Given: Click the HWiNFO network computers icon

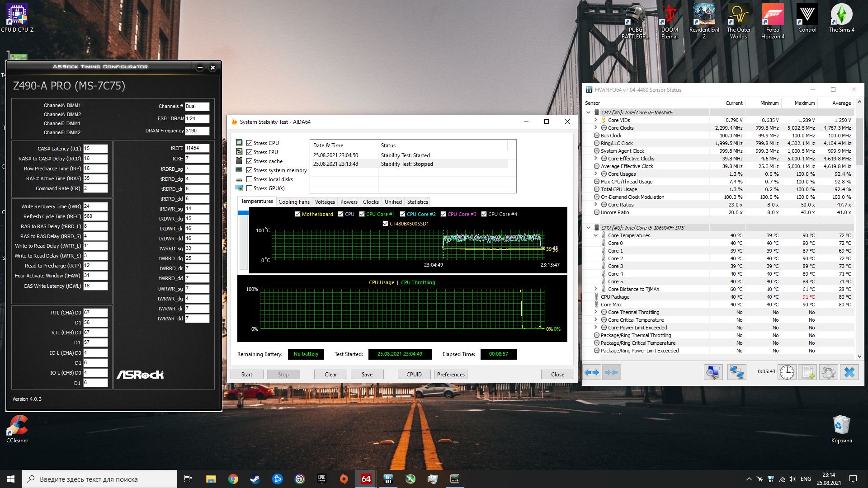Looking at the screenshot, I should (x=736, y=372).
